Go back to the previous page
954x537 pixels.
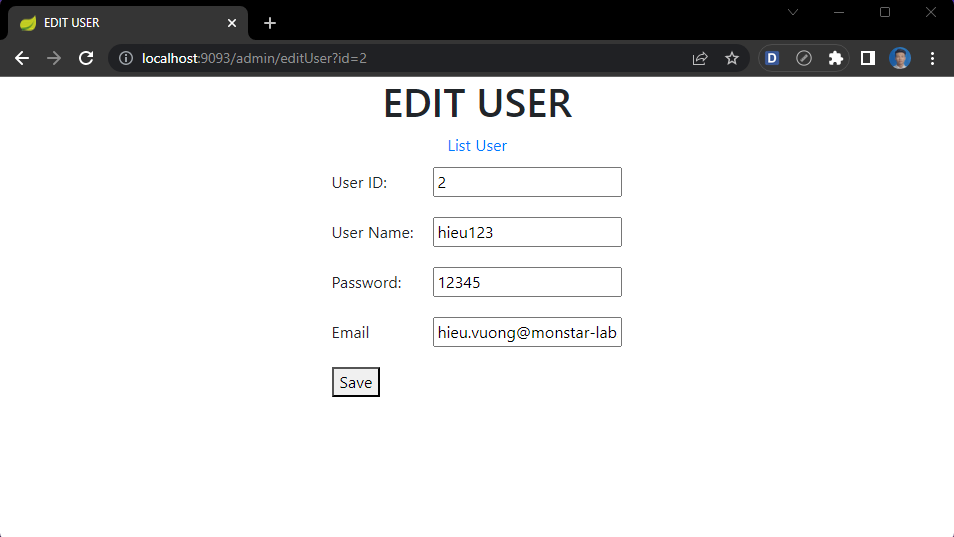click(x=22, y=58)
